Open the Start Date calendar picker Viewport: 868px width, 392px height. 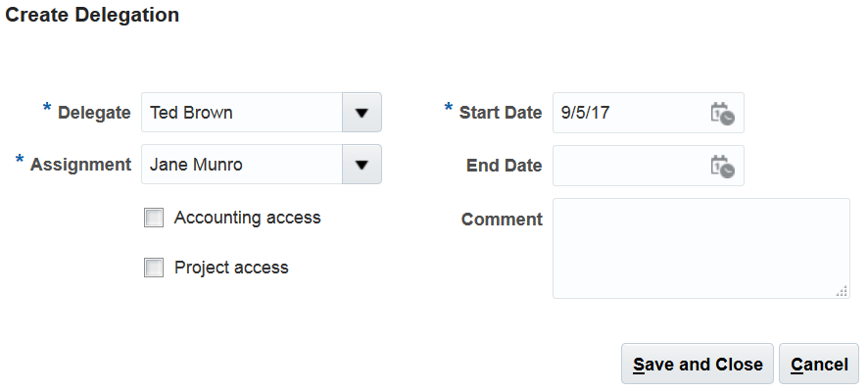click(722, 113)
